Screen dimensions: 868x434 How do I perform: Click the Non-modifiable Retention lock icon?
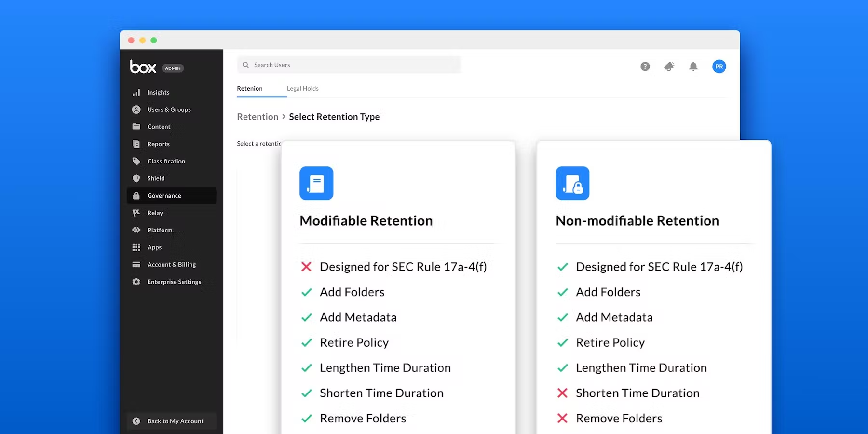point(572,183)
